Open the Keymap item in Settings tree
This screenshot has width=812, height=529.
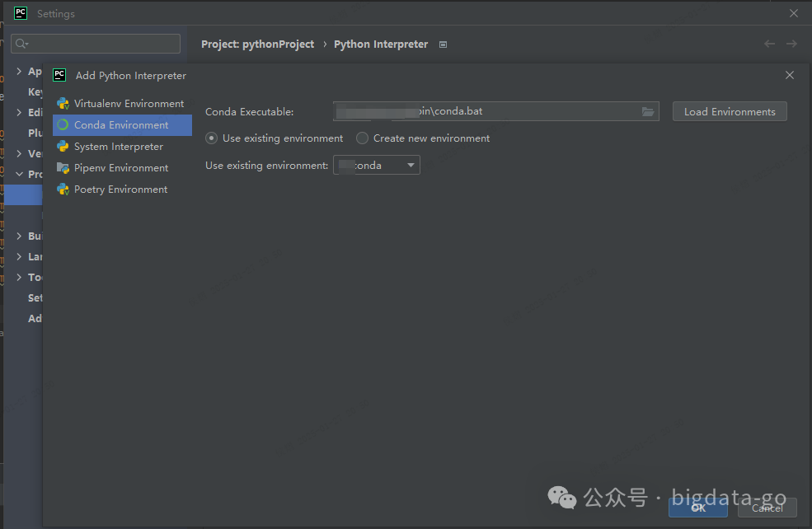click(35, 91)
